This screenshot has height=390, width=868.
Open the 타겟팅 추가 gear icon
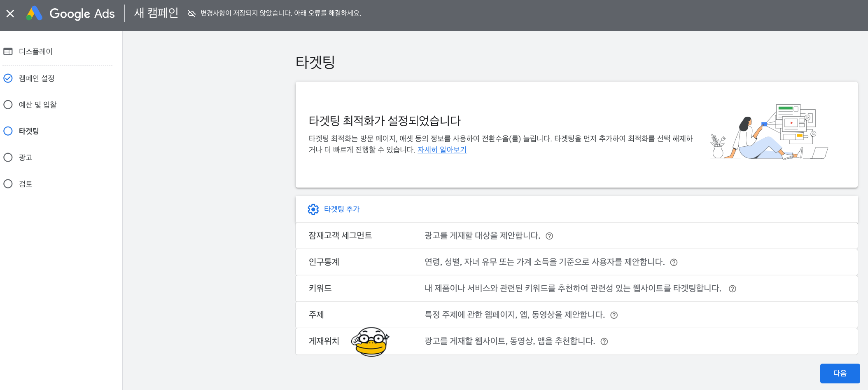(313, 209)
